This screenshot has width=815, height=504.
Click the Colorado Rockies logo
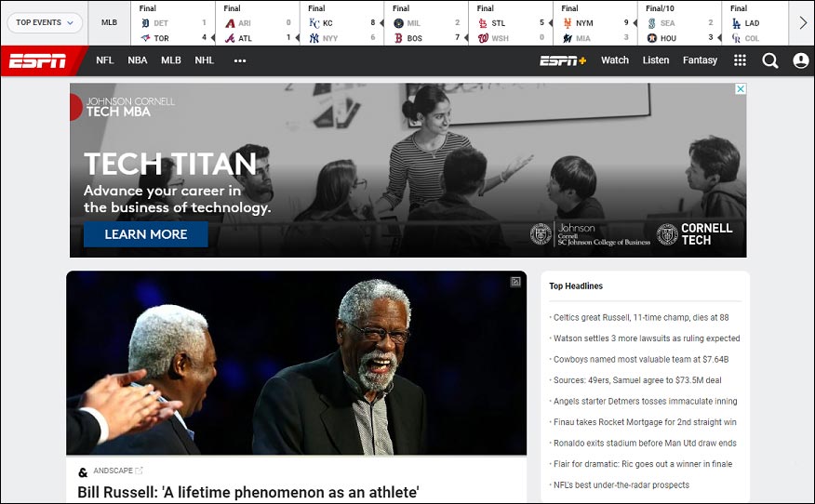pos(736,38)
